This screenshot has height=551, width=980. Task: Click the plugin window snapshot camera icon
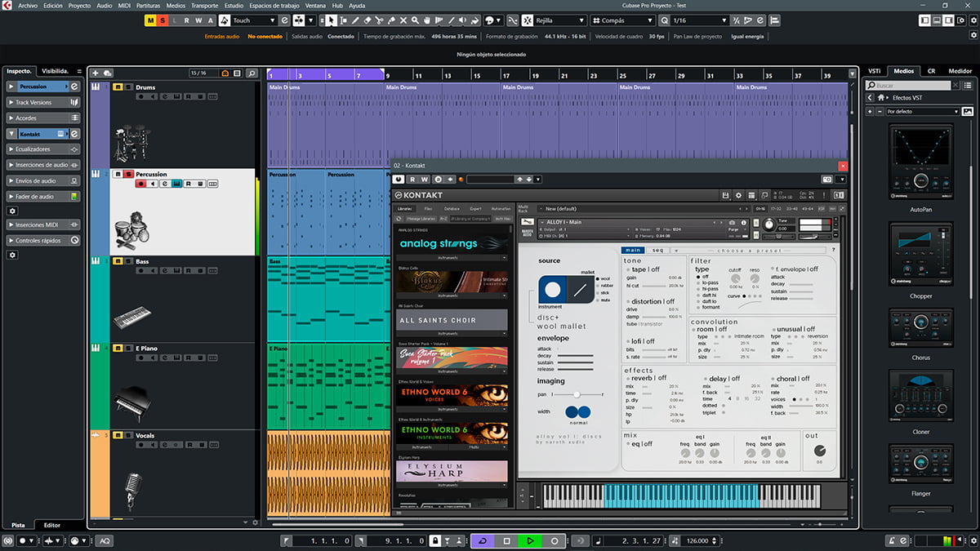click(x=827, y=179)
